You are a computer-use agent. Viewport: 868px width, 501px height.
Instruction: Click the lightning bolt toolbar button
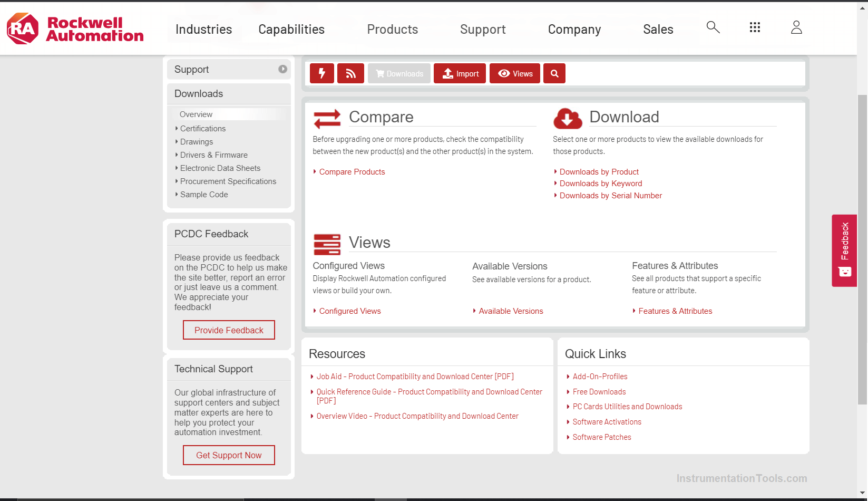pyautogui.click(x=322, y=73)
